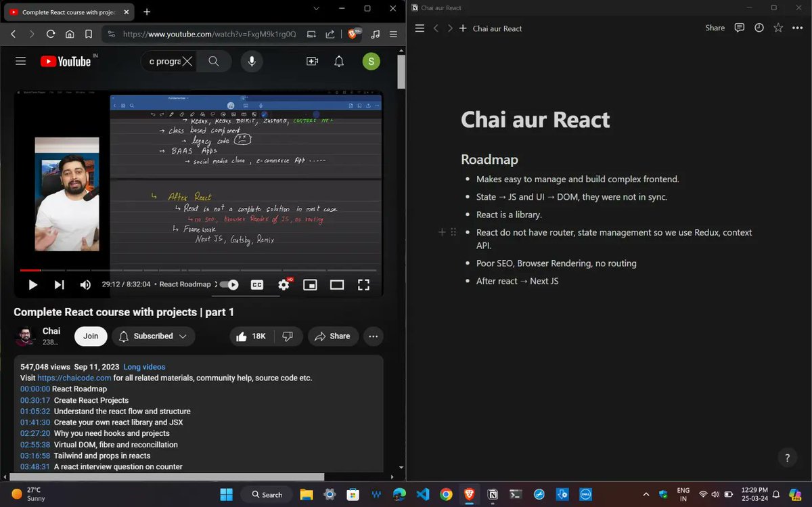Open the Notion block drag handle menu
This screenshot has width=812, height=507.
pyautogui.click(x=453, y=232)
